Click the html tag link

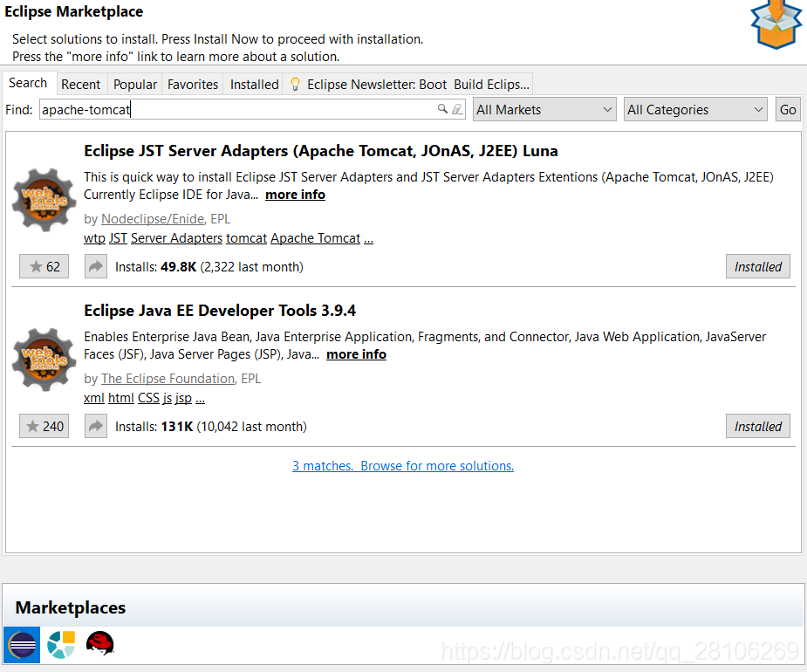(121, 398)
